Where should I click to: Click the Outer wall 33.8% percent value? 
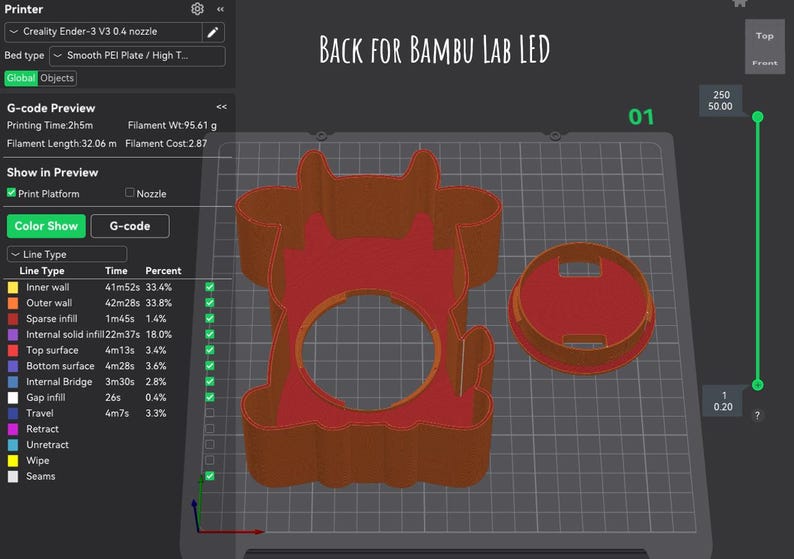[158, 303]
